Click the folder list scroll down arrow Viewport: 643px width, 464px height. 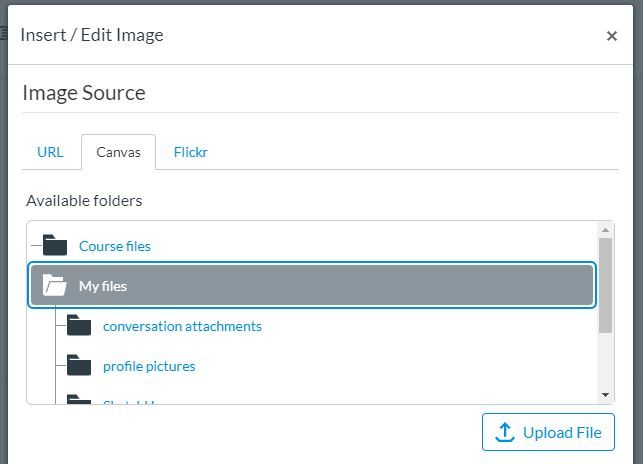click(x=605, y=395)
